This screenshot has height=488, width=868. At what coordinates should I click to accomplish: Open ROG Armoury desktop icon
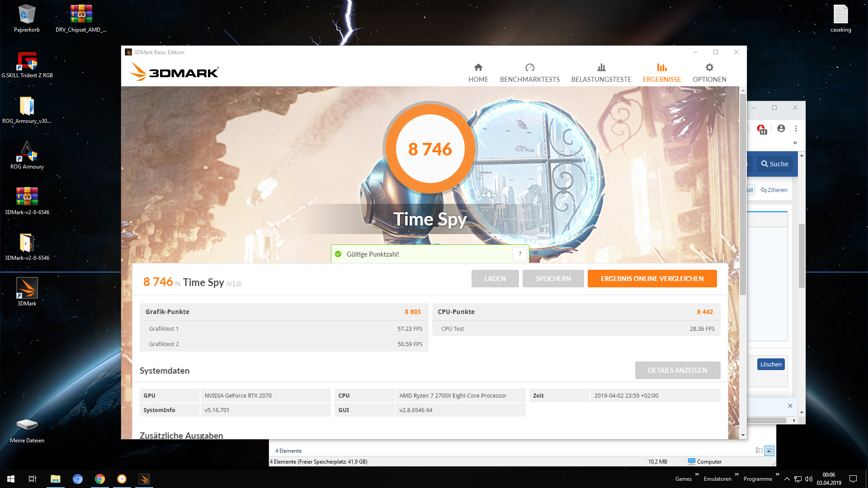point(27,152)
